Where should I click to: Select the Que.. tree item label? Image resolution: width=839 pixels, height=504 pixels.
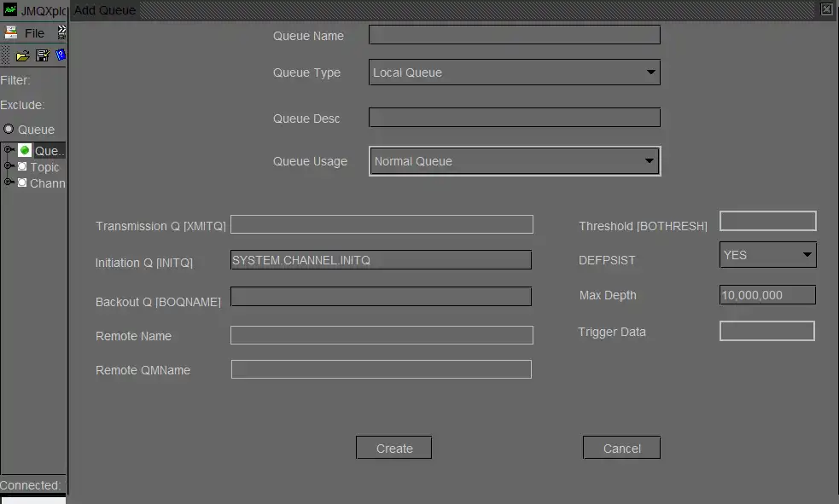coord(50,151)
